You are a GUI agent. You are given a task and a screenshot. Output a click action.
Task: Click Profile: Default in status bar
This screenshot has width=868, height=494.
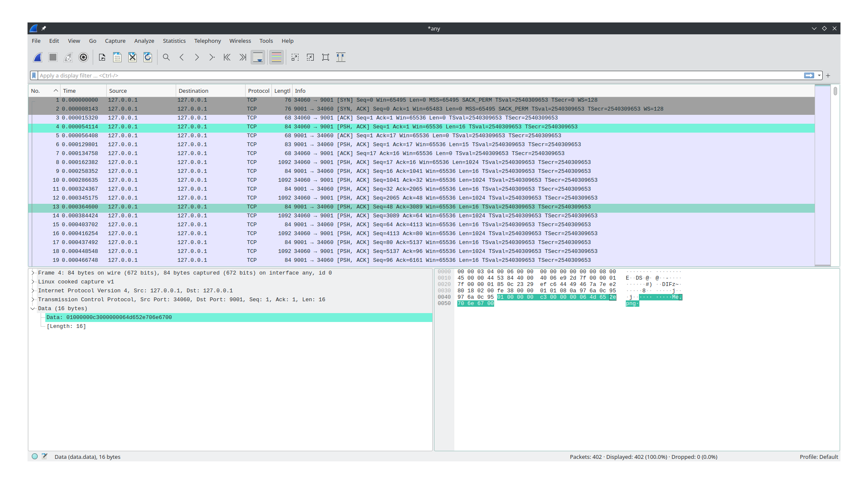pos(819,457)
